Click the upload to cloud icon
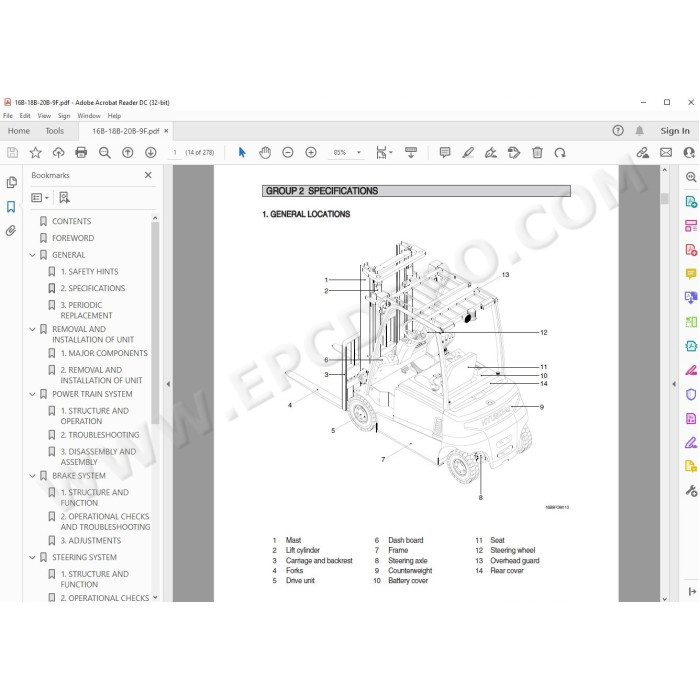Image resolution: width=700 pixels, height=700 pixels. 58,153
